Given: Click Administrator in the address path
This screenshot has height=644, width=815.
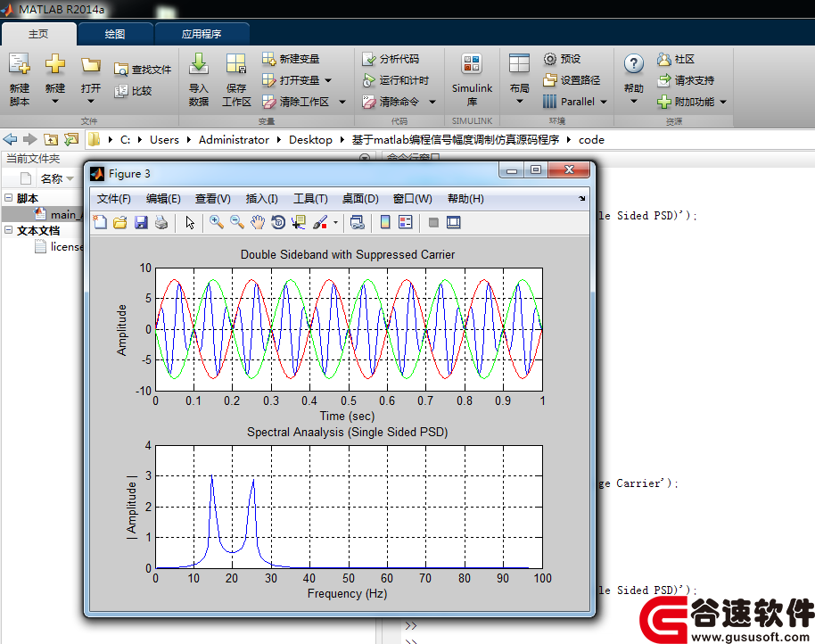Looking at the screenshot, I should 234,139.
